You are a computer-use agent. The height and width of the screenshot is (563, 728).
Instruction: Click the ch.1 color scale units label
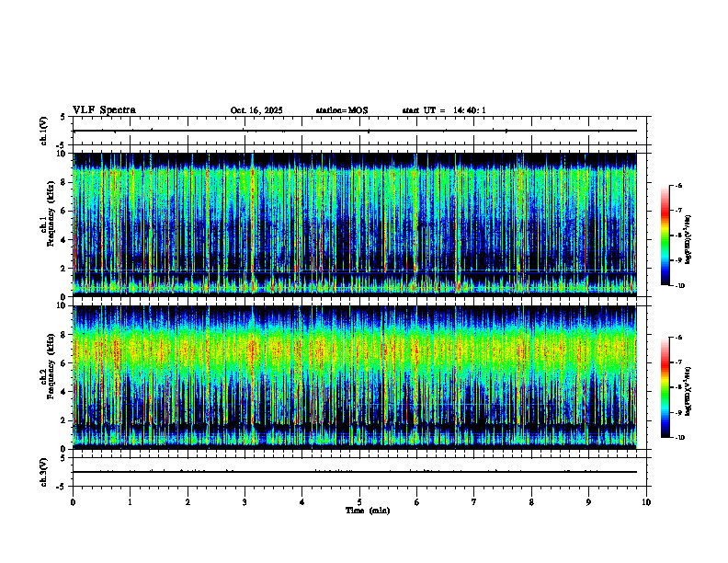coord(688,239)
